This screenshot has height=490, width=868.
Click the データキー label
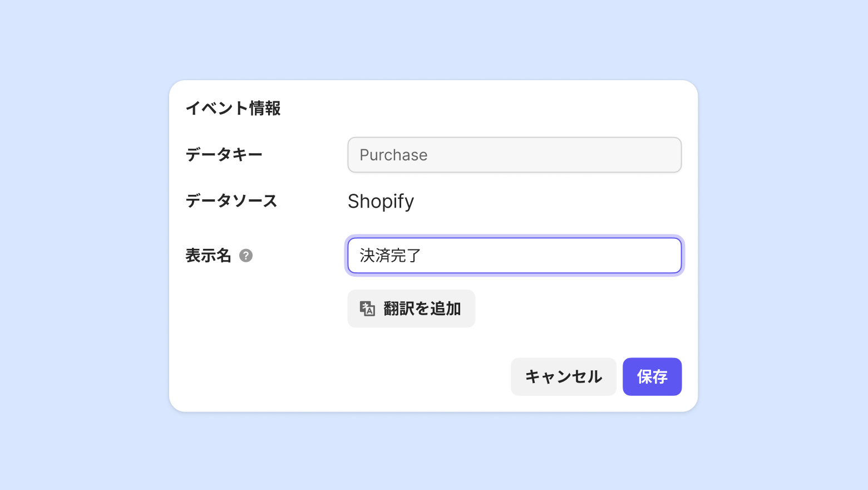point(224,154)
